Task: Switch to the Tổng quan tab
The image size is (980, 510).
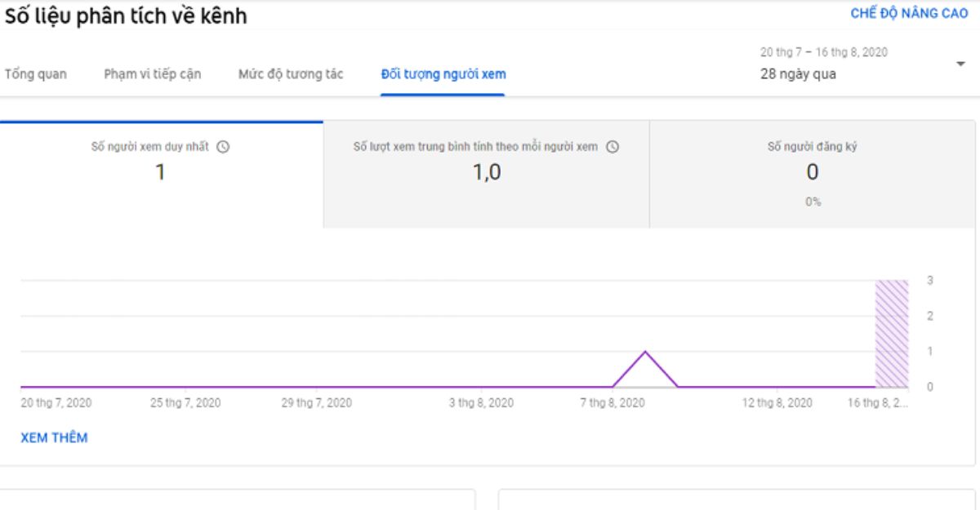Action: click(36, 74)
